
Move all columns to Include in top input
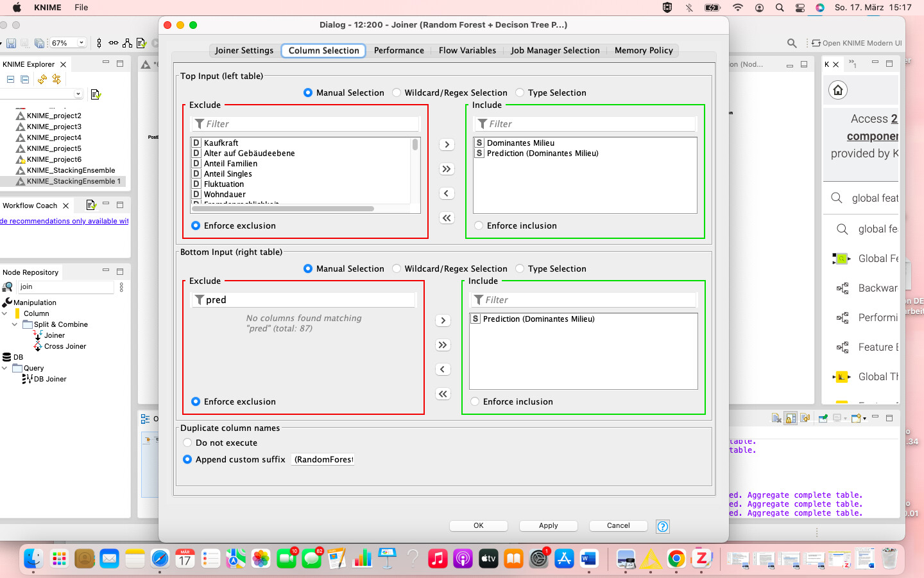pos(447,169)
